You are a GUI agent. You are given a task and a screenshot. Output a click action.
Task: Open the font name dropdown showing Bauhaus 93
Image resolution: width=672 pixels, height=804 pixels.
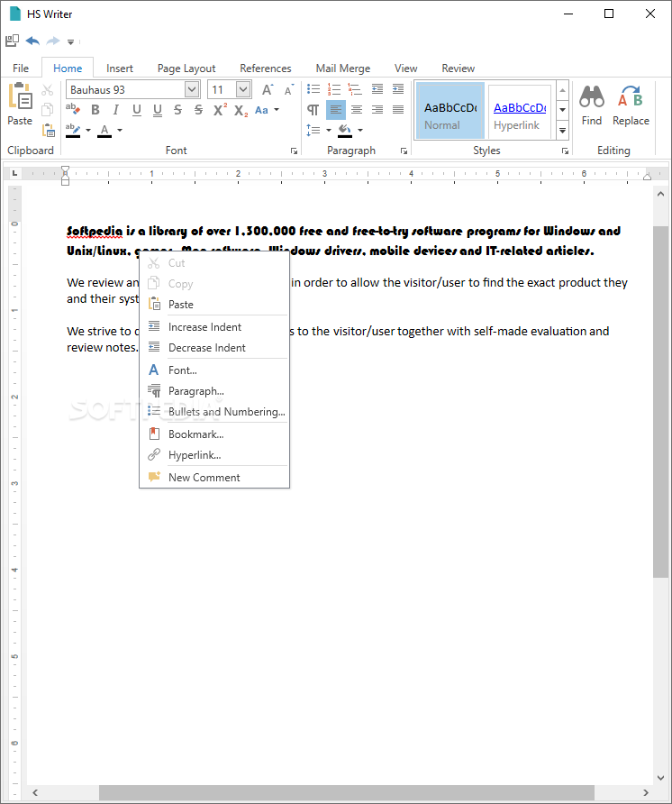tap(192, 90)
